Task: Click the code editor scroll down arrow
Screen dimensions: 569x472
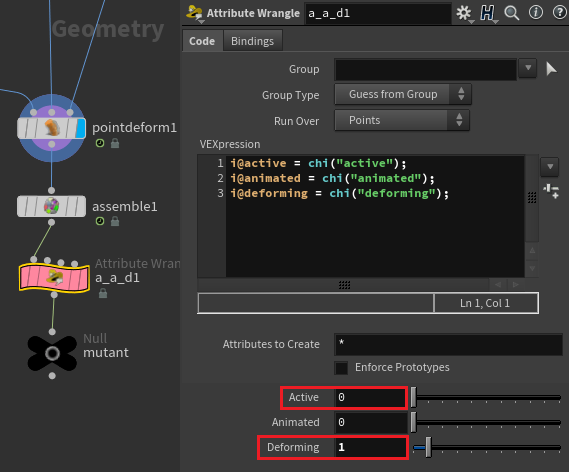Action: 532,268
